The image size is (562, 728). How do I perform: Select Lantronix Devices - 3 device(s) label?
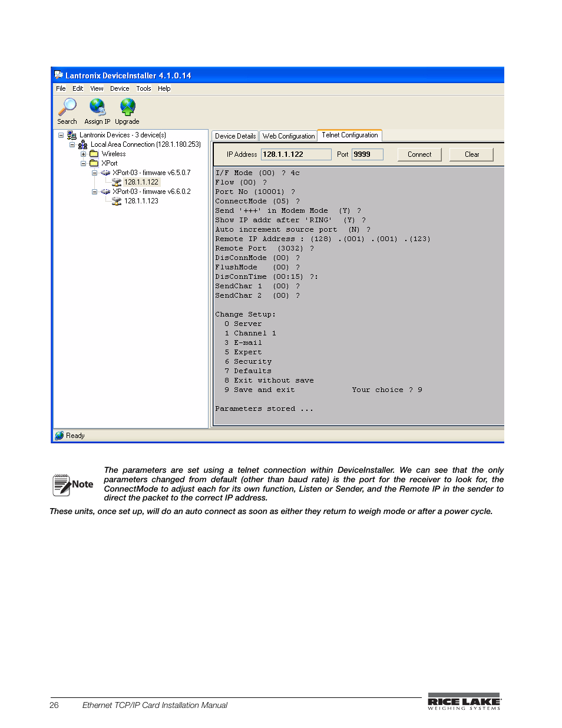coord(123,135)
